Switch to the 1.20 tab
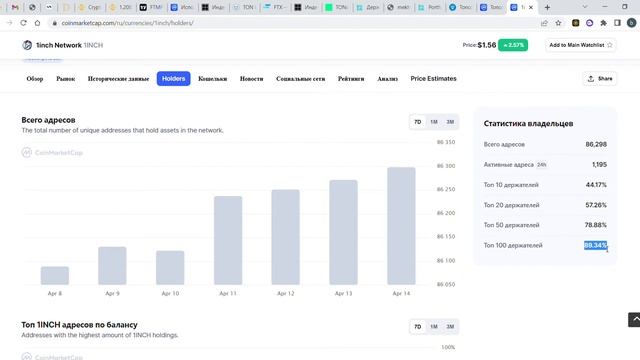640x360 pixels. click(x=120, y=7)
